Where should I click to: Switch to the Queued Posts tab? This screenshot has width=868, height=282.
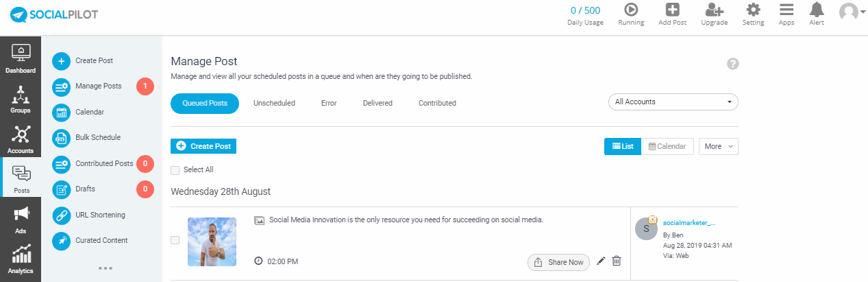pos(205,103)
